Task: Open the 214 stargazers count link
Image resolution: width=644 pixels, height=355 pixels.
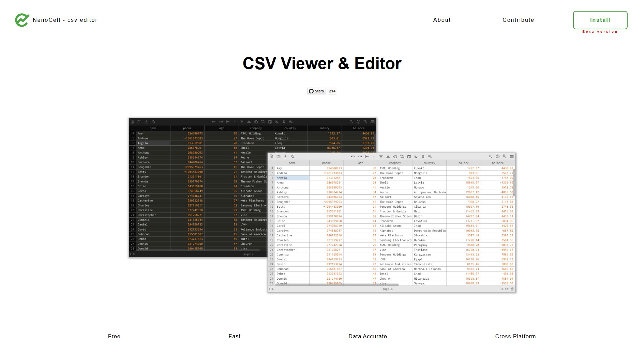Action: 332,91
